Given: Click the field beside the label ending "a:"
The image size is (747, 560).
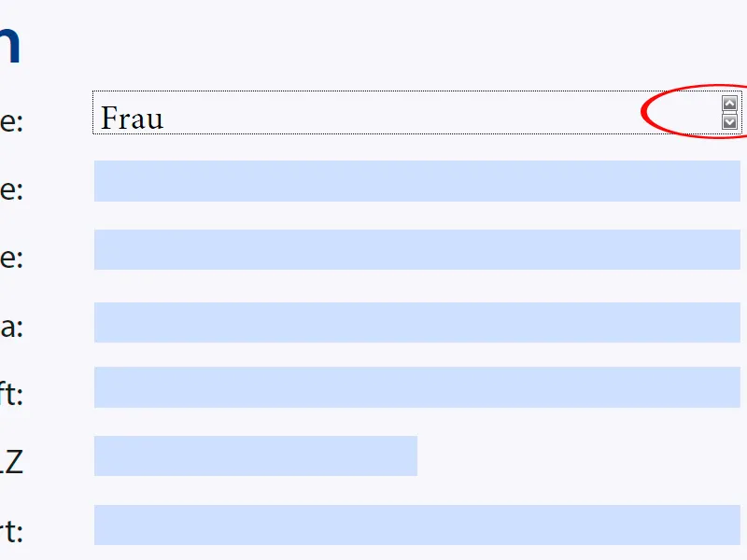Looking at the screenshot, I should (x=416, y=322).
